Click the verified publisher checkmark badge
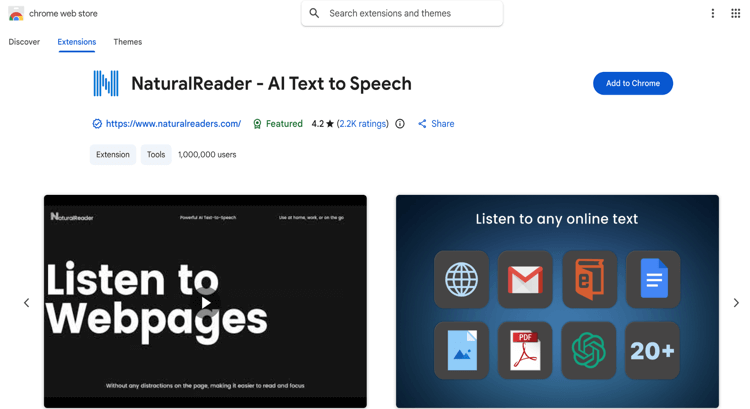 point(97,124)
